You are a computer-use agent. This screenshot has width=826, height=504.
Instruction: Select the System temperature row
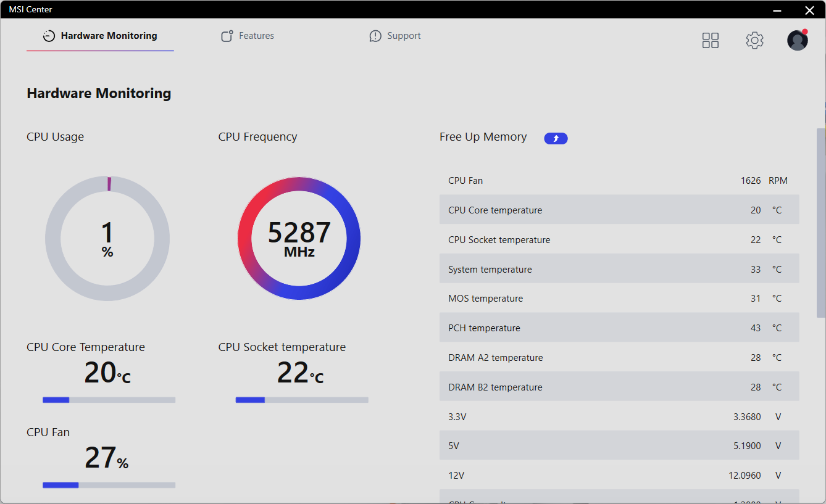point(619,269)
